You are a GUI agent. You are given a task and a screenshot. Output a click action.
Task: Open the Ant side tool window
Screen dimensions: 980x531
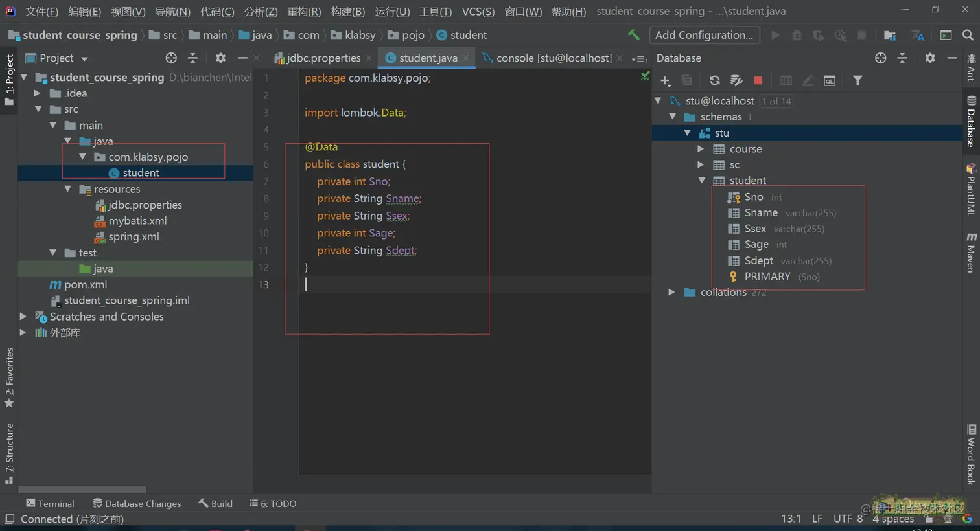pos(971,67)
